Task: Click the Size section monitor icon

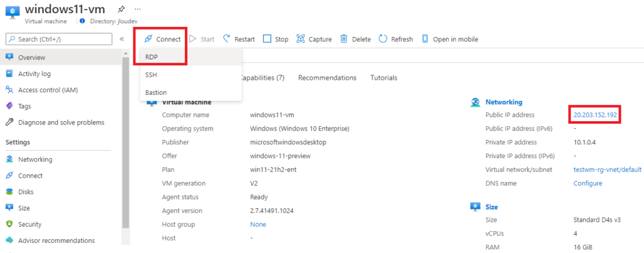Action: tap(475, 207)
